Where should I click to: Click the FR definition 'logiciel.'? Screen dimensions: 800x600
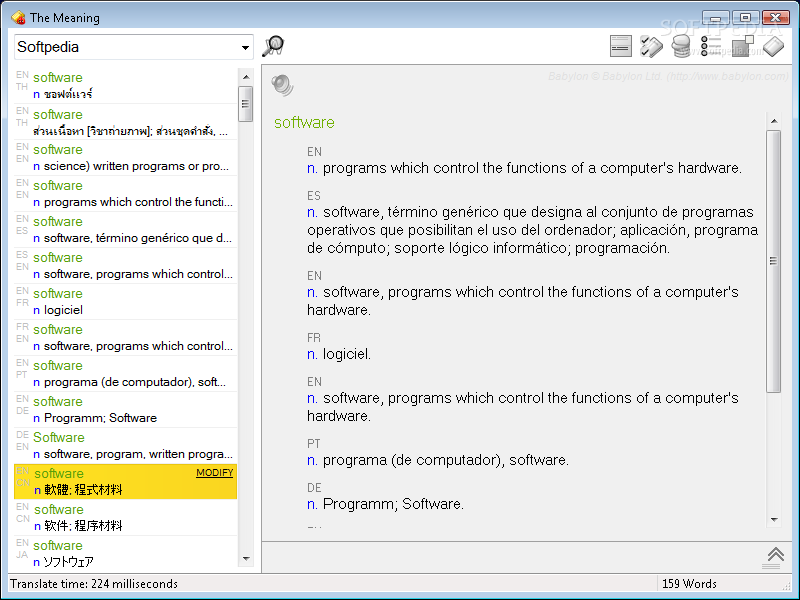(x=339, y=354)
